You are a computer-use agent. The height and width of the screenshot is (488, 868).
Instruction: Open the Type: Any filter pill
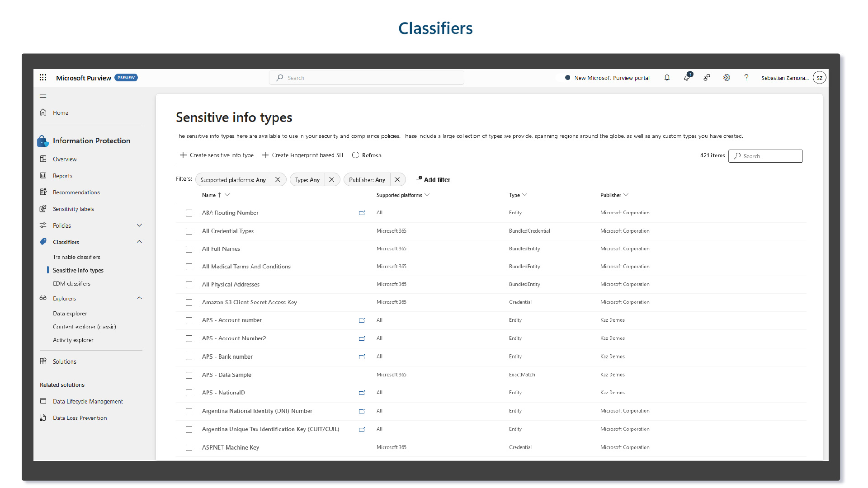(x=307, y=180)
